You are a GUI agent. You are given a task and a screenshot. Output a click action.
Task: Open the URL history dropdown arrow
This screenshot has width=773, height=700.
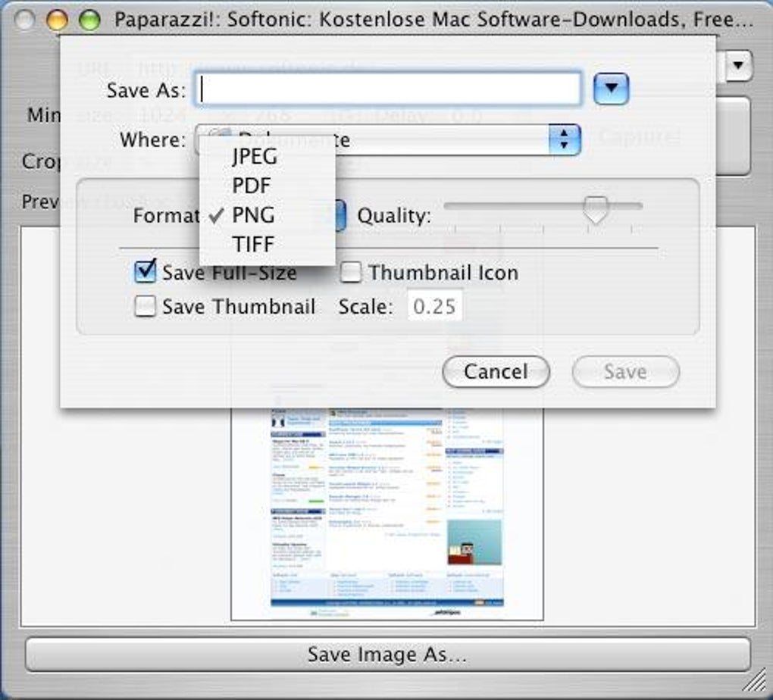[x=738, y=65]
